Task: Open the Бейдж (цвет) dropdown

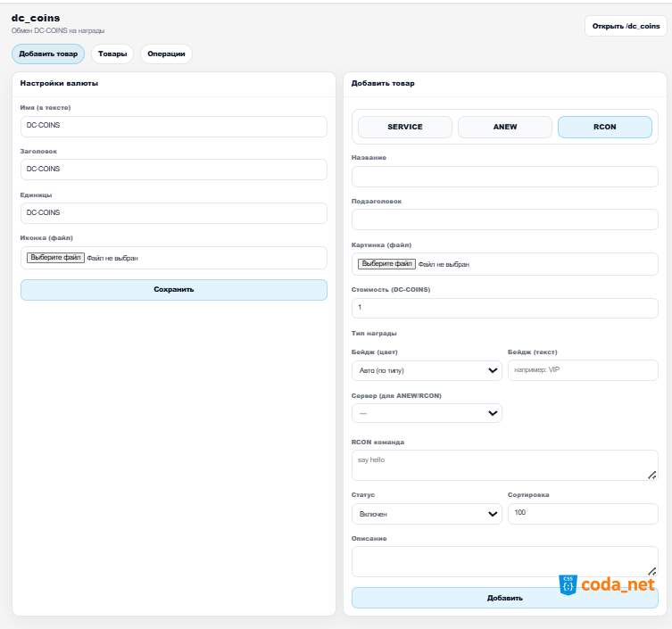Action: click(x=427, y=370)
